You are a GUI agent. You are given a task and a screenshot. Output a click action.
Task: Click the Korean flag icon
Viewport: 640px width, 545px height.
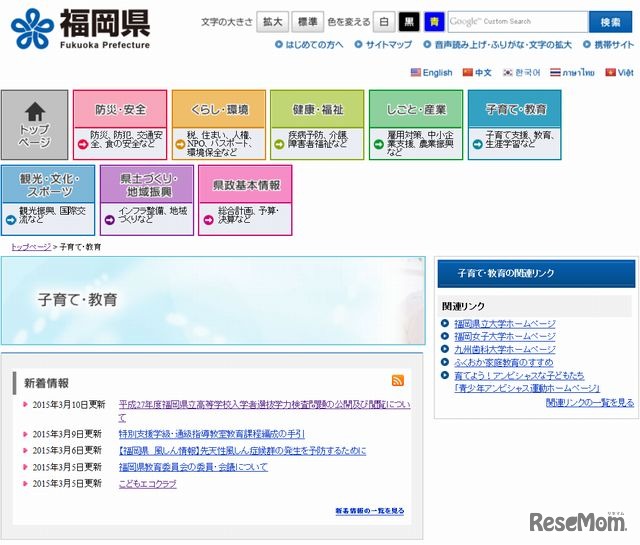pos(508,72)
